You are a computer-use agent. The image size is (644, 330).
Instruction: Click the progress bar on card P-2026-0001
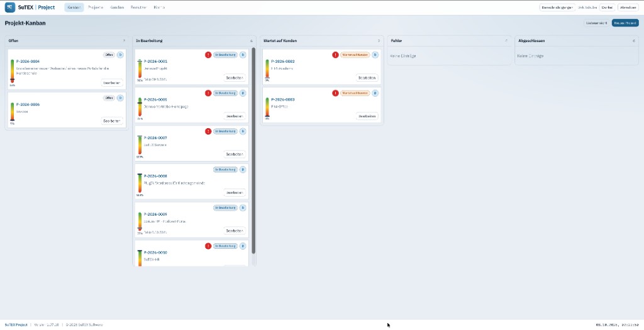click(140, 69)
